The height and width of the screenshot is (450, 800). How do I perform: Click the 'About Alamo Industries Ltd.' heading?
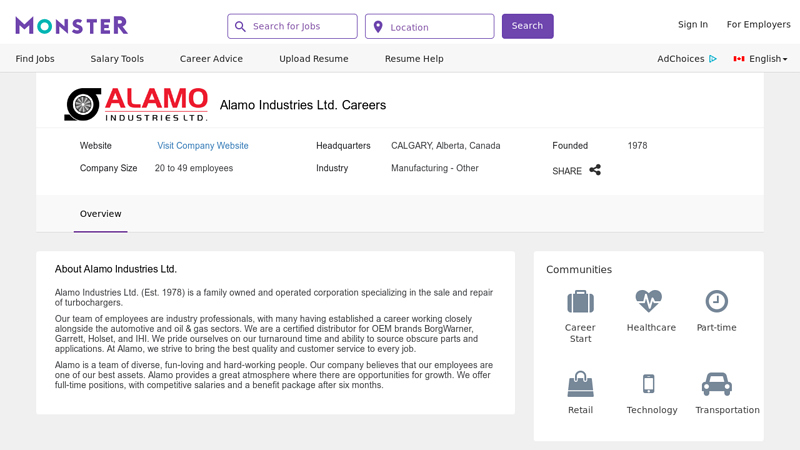(116, 269)
